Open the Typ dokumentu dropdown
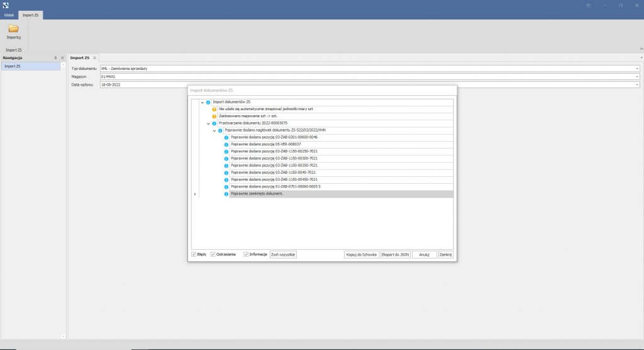 (636, 68)
